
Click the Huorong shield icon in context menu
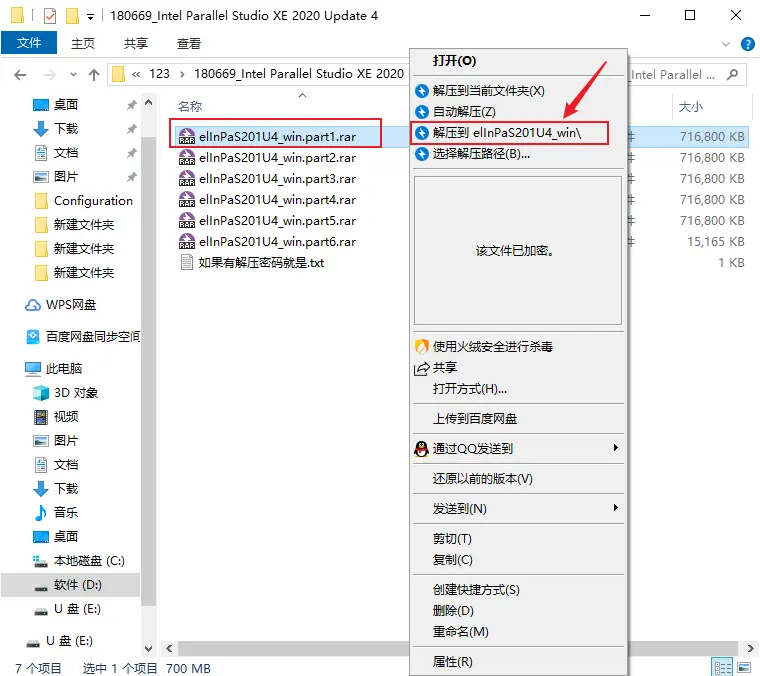(422, 346)
